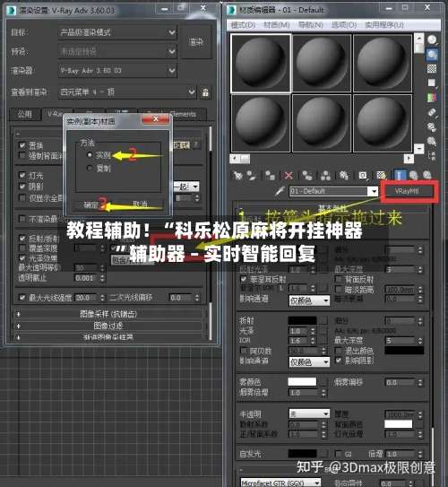The width and height of the screenshot is (448, 487).
Task: Toggle the blue Show End Result icon
Action: (400, 175)
